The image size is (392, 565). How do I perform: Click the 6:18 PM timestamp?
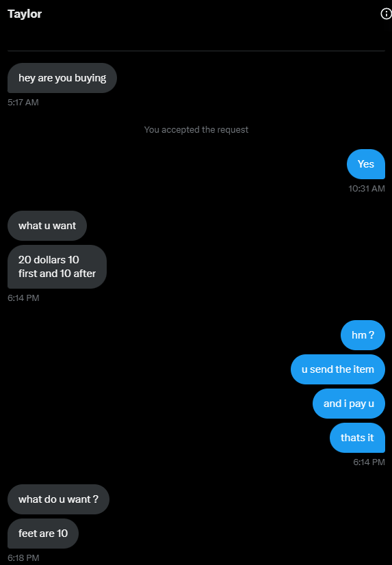pyautogui.click(x=23, y=557)
